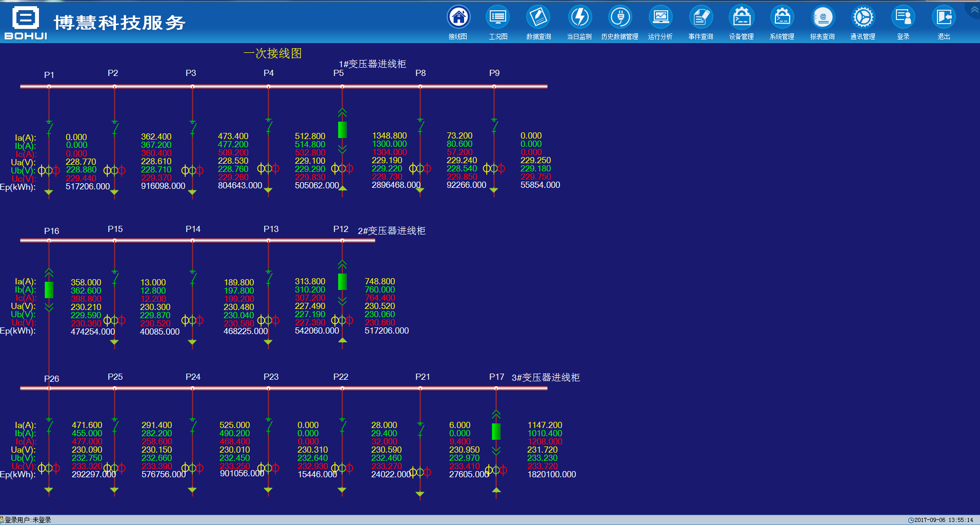The image size is (980, 525).
Task: Toggle green breaker on the P16 feeder
Action: click(49, 290)
